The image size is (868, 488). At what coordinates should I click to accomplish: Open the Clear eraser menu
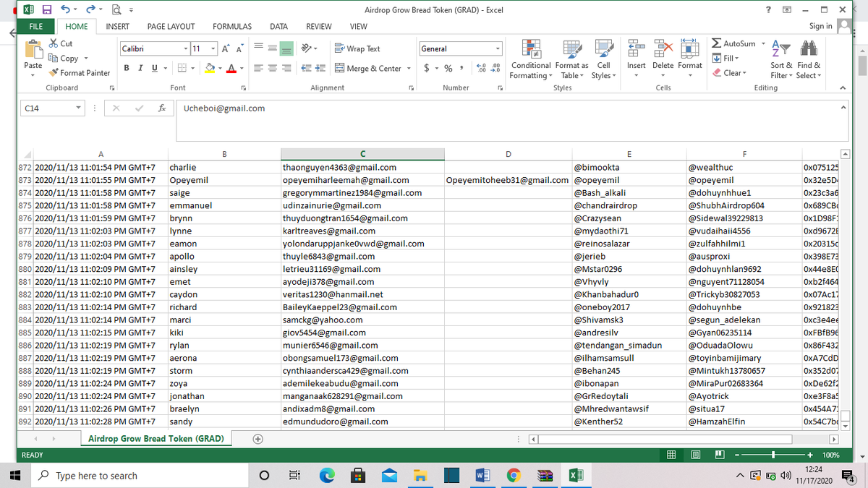point(728,72)
